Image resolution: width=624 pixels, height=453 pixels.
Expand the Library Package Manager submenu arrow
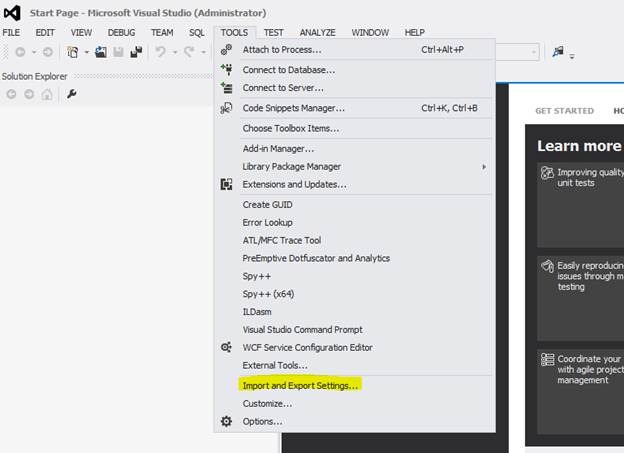pyautogui.click(x=484, y=167)
